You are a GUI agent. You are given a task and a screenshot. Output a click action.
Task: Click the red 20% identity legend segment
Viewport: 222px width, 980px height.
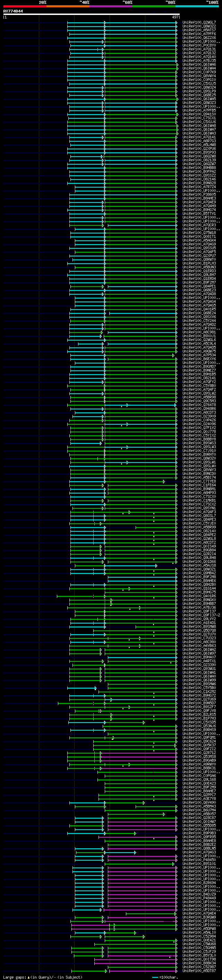25,6
